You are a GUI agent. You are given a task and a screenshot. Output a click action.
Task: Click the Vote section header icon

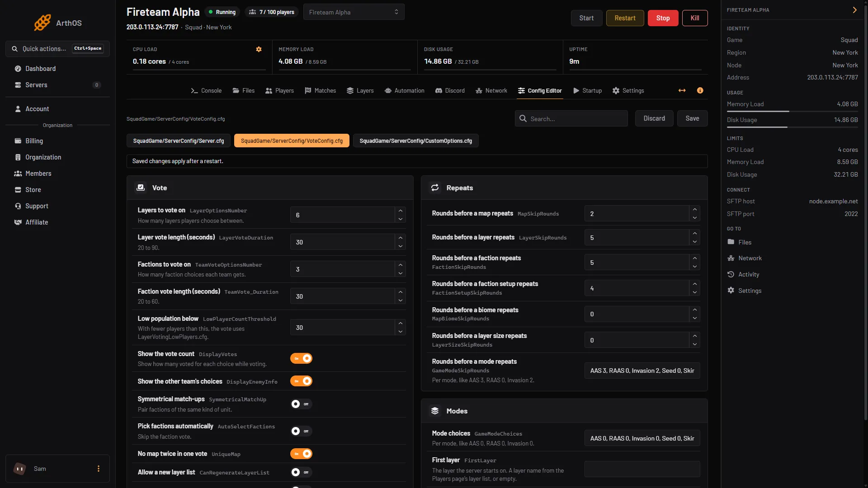pyautogui.click(x=141, y=188)
